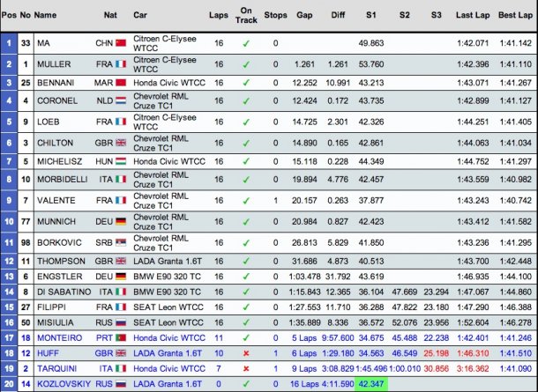Click the Hungary flag next to MICHELISZ
538x392 pixels.
point(121,161)
